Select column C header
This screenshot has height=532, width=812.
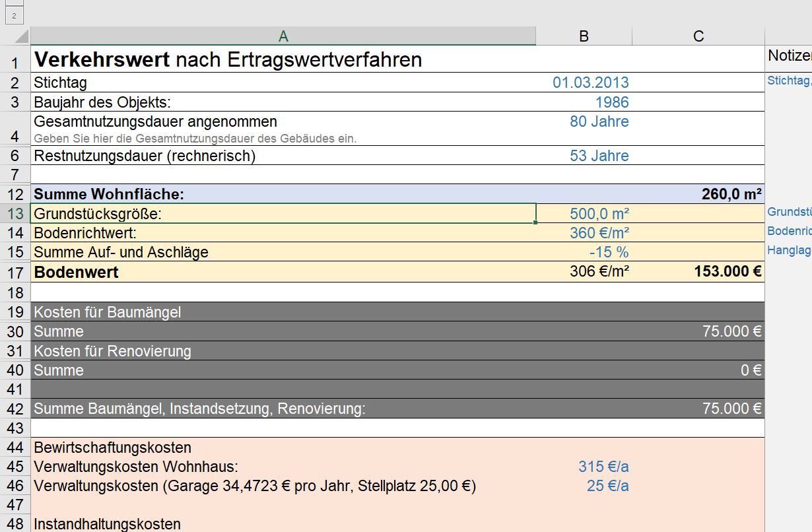[698, 36]
